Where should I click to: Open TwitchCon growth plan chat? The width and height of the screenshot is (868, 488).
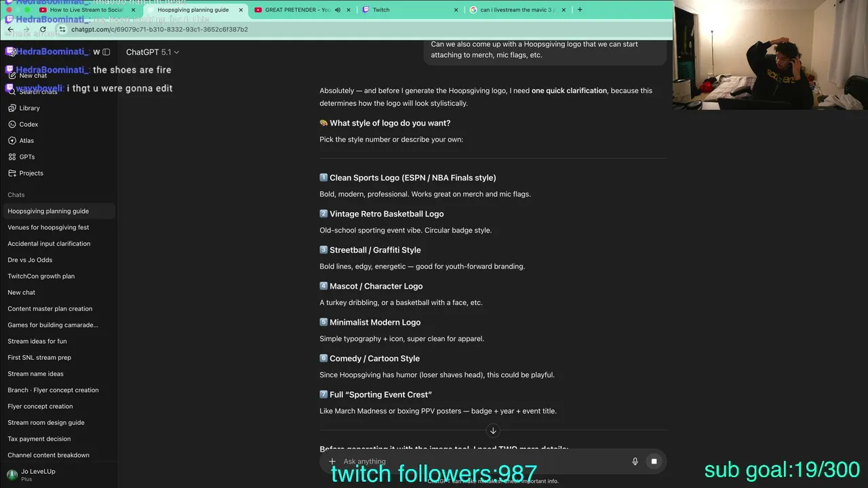pos(59,276)
